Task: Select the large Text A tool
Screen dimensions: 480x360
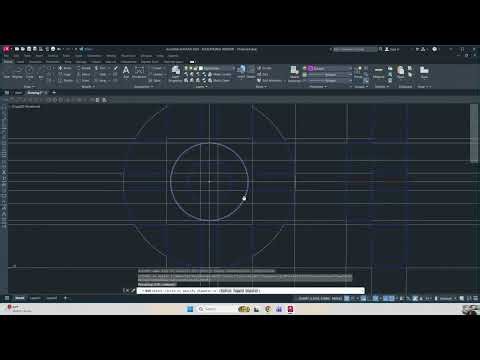Action: coord(126,71)
